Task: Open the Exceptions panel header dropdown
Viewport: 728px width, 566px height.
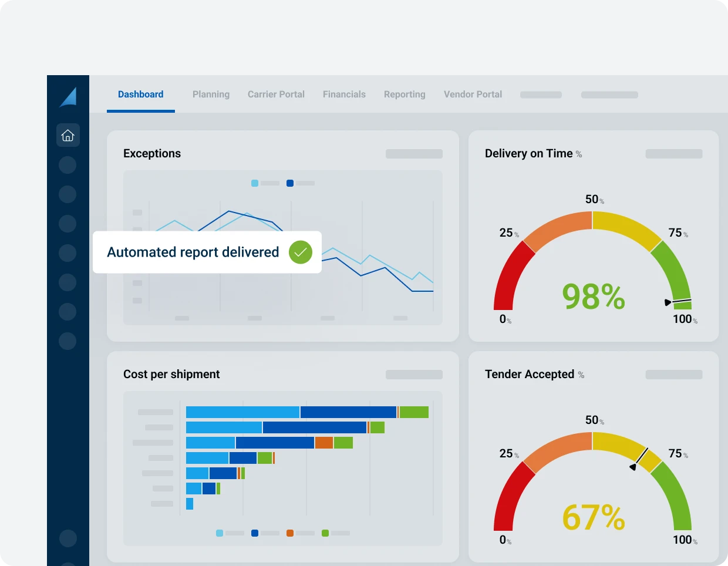Action: (x=414, y=154)
